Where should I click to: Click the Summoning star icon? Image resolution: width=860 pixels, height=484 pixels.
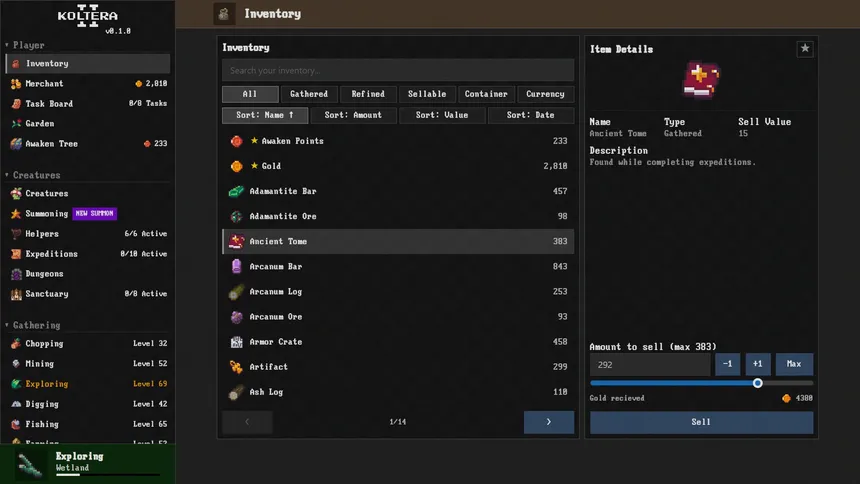click(16, 213)
